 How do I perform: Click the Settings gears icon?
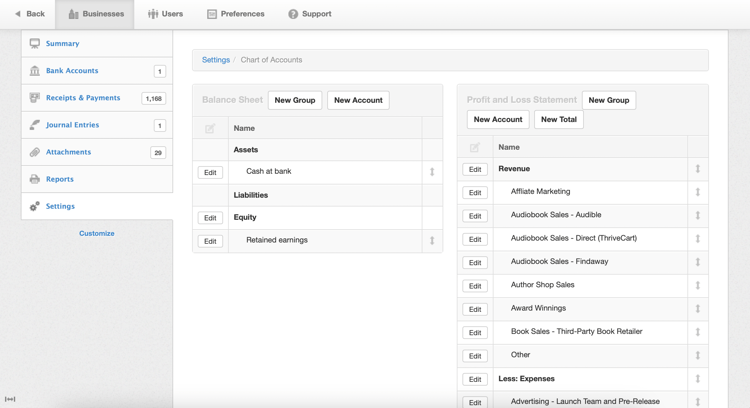(35, 206)
